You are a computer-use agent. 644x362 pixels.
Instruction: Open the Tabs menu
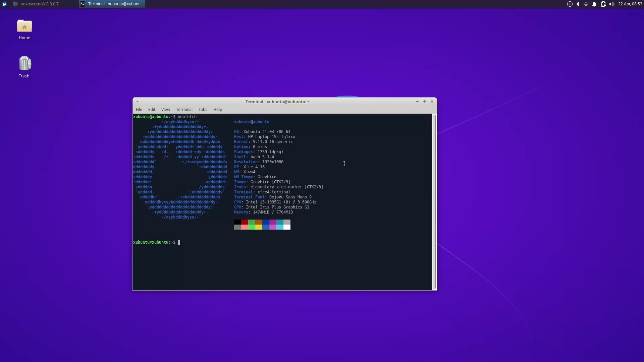coord(203,109)
